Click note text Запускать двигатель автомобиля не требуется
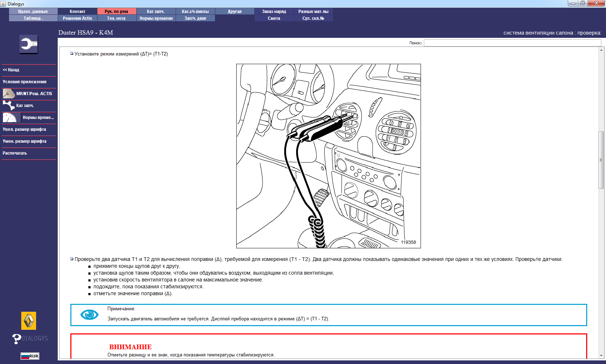Image resolution: width=606 pixels, height=364 pixels. pos(218,319)
